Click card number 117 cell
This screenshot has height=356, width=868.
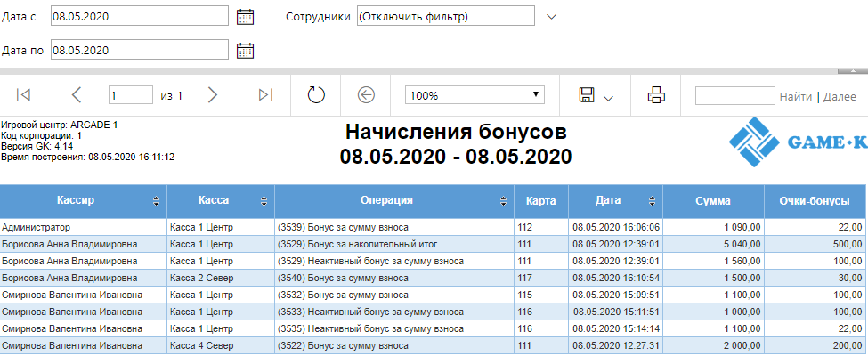tap(541, 278)
